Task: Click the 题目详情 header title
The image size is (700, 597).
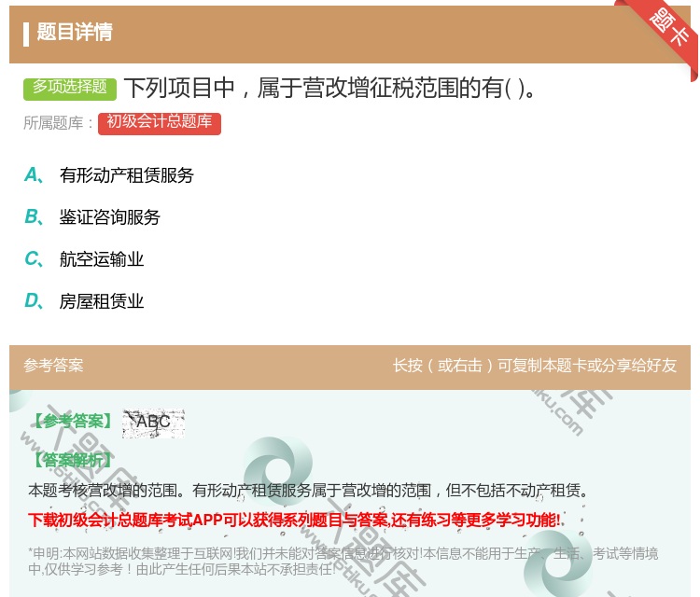Action: [x=75, y=32]
